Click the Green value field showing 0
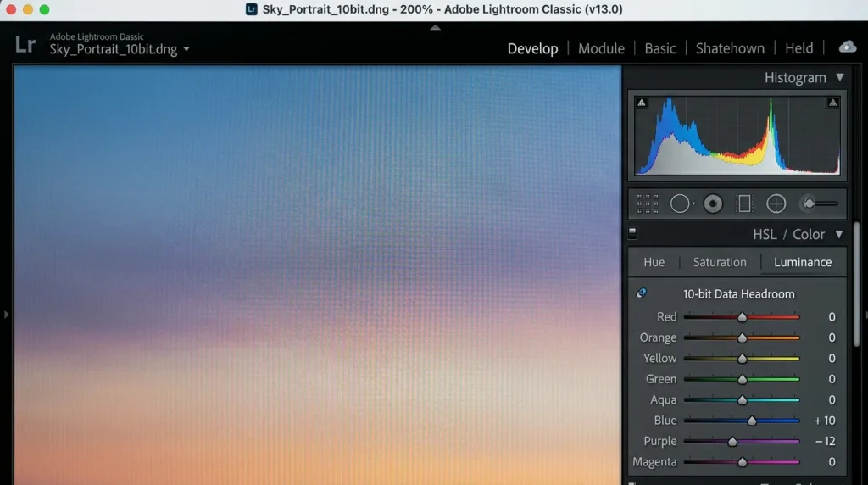This screenshot has height=485, width=868. point(832,379)
